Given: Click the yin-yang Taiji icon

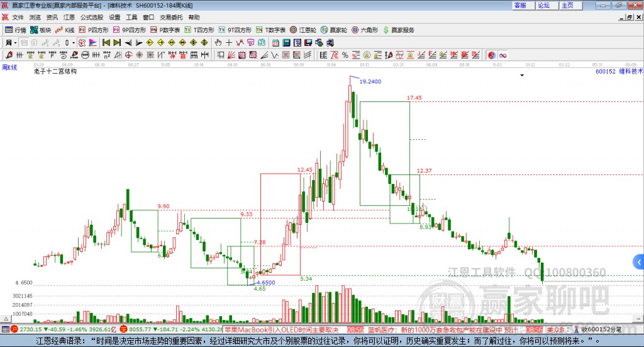Looking at the screenshot, I should coord(492,55).
